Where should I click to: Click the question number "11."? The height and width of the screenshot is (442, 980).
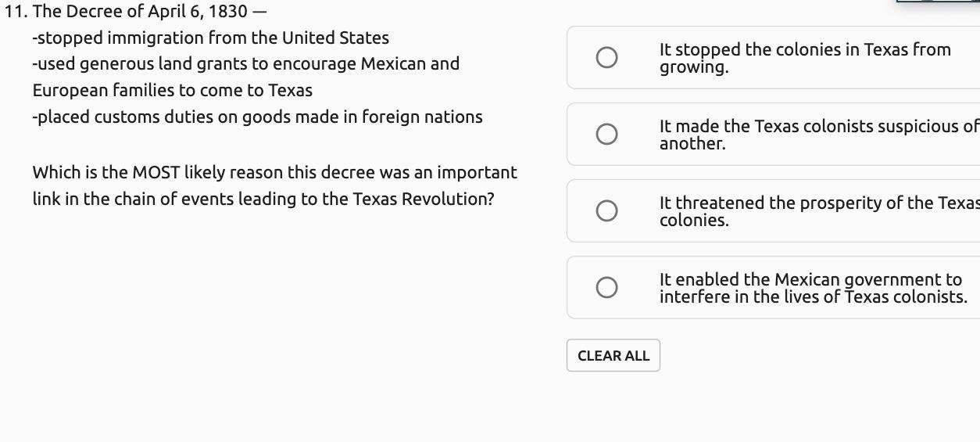coord(16,11)
